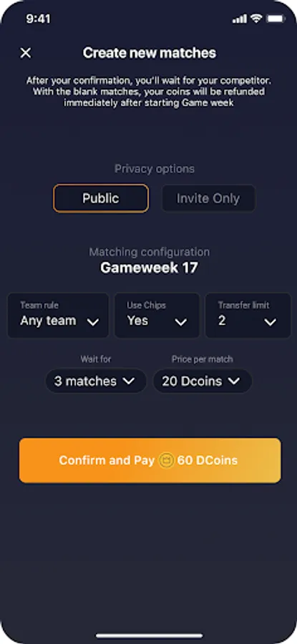Open the Team rule dropdown
The width and height of the screenshot is (297, 644).
coord(58,315)
